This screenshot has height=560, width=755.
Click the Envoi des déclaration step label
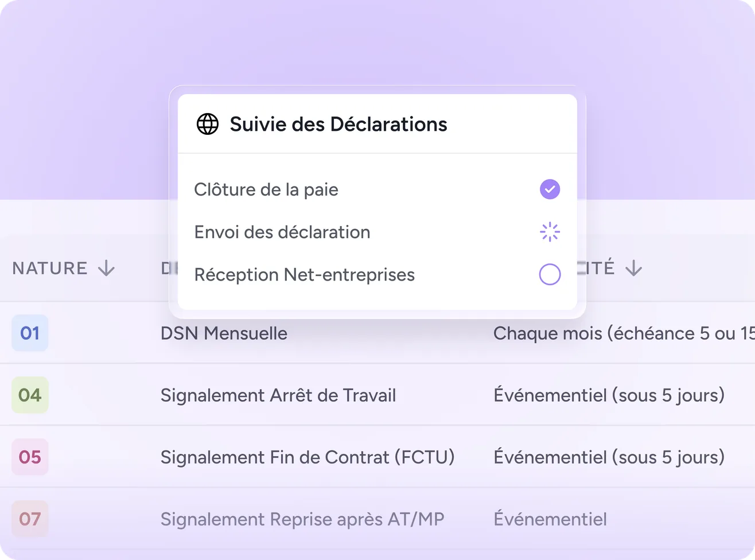282,232
